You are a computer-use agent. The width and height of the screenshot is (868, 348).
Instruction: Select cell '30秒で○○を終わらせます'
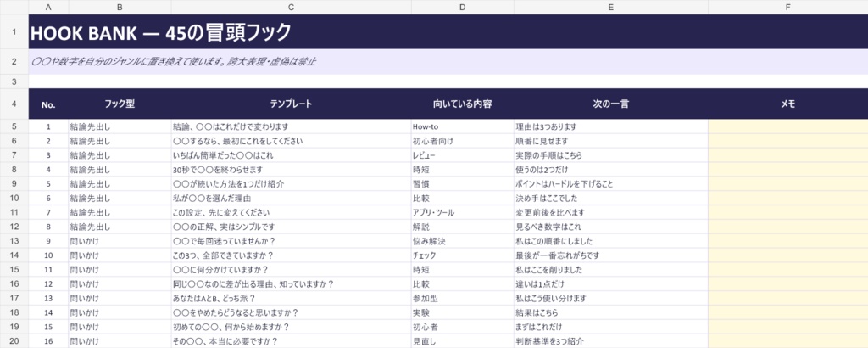coord(292,170)
